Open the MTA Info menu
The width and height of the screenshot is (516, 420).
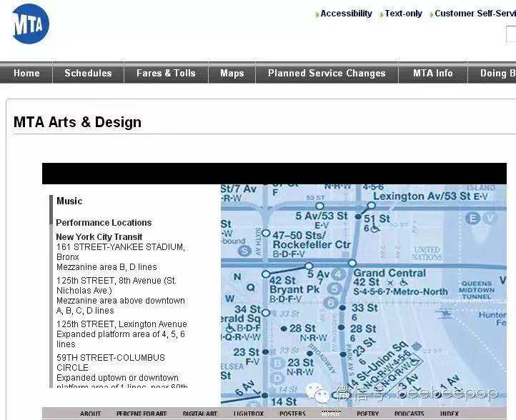coord(433,73)
